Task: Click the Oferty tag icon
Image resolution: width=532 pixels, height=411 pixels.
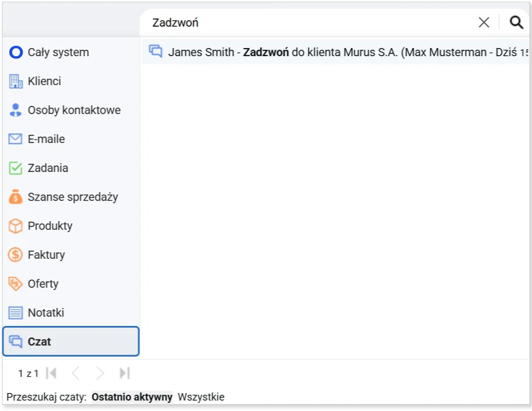Action: pyautogui.click(x=16, y=284)
